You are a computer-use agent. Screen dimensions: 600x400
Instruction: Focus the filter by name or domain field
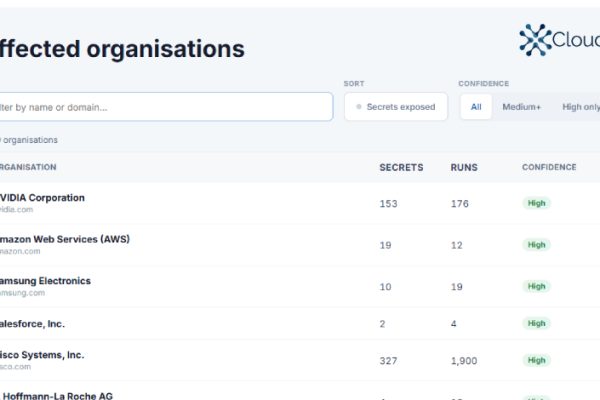[166, 107]
